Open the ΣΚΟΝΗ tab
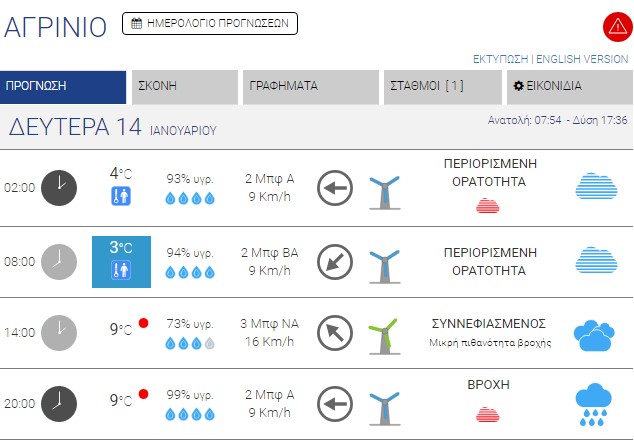This screenshot has width=634, height=440. pyautogui.click(x=184, y=87)
